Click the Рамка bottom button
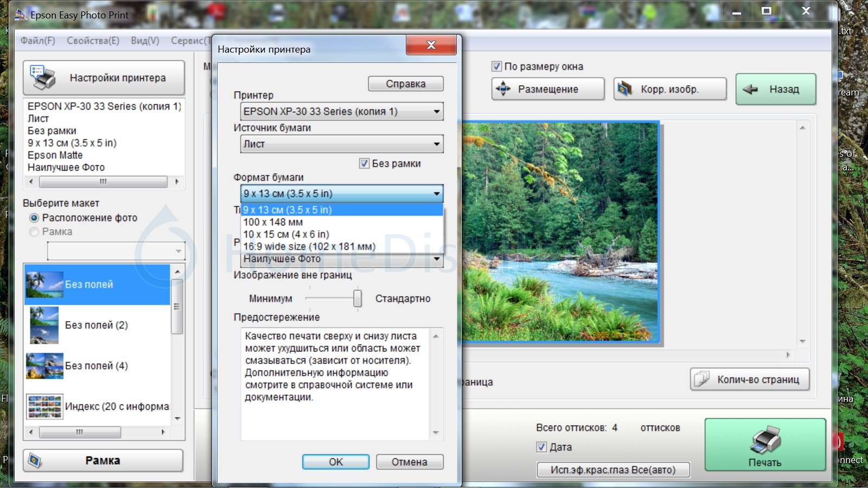Image resolution: width=868 pixels, height=488 pixels. point(103,460)
